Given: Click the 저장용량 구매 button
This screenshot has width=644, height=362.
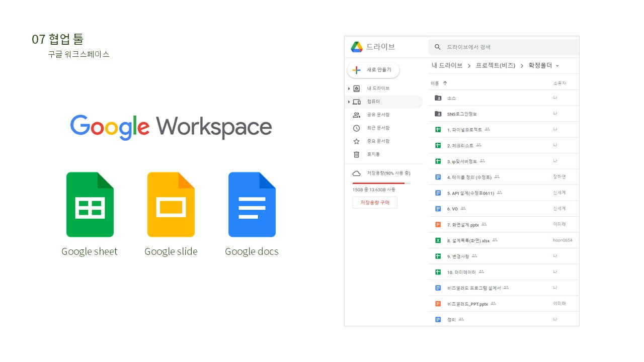Looking at the screenshot, I should click(375, 202).
